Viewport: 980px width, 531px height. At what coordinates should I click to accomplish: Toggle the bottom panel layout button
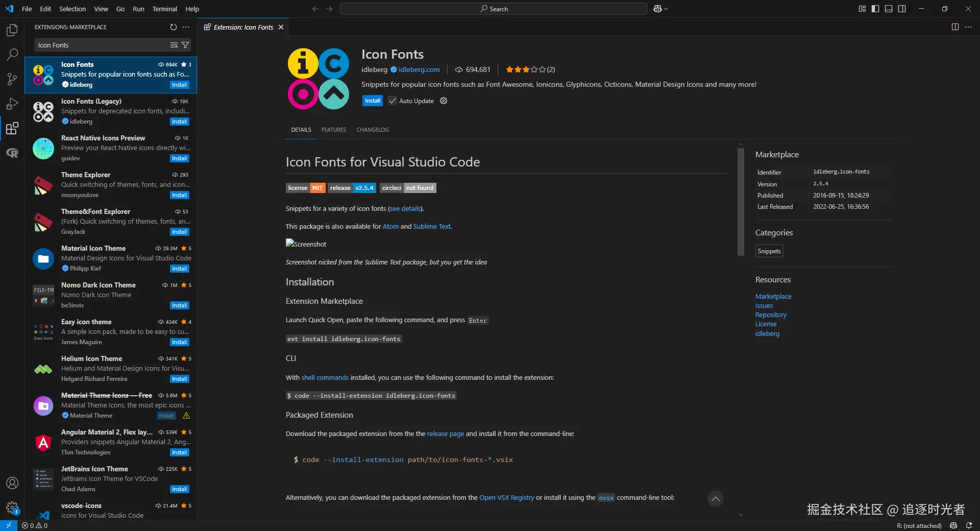coord(889,9)
